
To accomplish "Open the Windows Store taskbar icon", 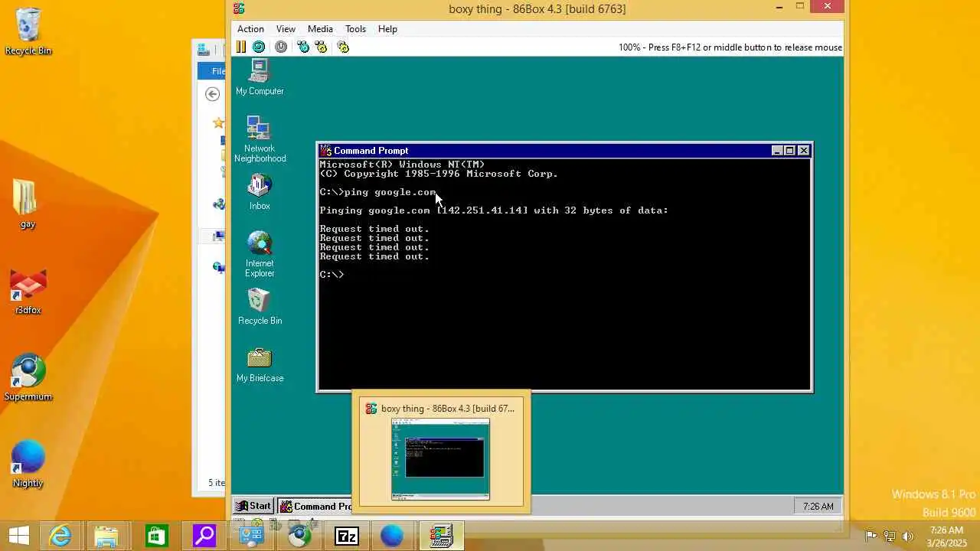I will click(155, 536).
